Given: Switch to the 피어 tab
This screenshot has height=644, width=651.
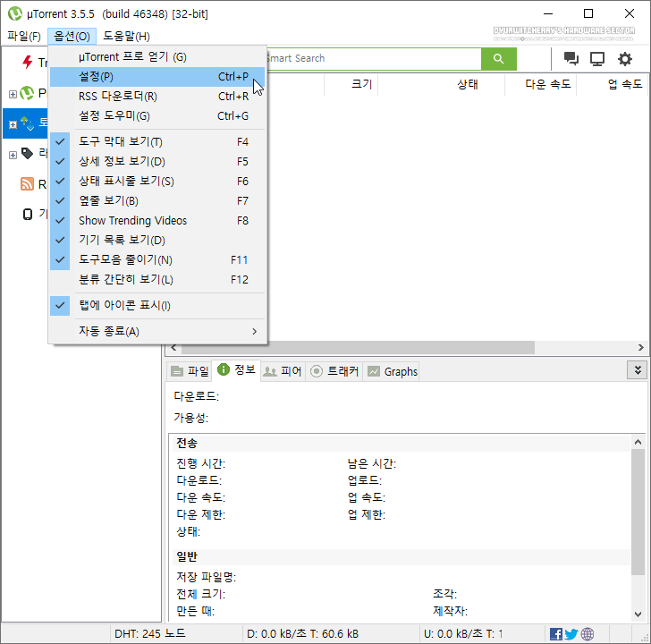Looking at the screenshot, I should (x=283, y=371).
